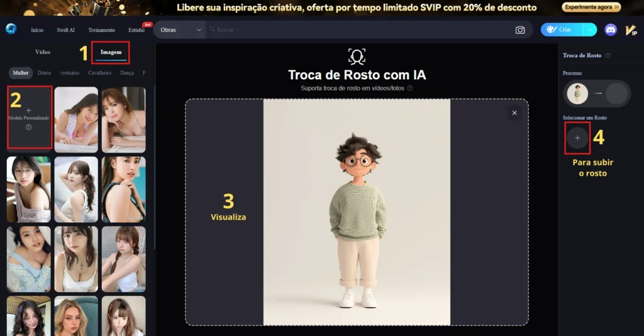Click the help icon beside Troca de Rosto
This screenshot has height=336, width=644.
tap(608, 55)
